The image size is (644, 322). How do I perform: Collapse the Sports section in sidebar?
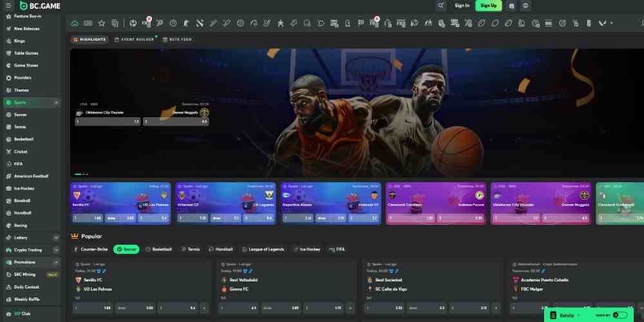[x=57, y=102]
